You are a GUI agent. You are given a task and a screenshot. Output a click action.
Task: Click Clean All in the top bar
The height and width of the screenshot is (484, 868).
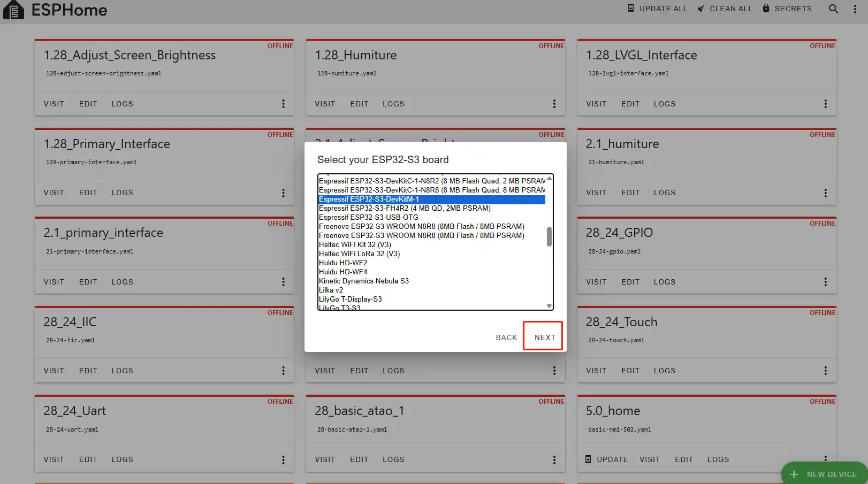coord(725,9)
